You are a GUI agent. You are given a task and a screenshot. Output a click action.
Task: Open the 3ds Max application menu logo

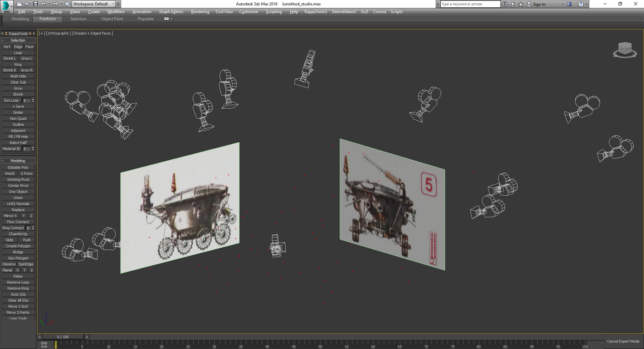[x=6, y=6]
